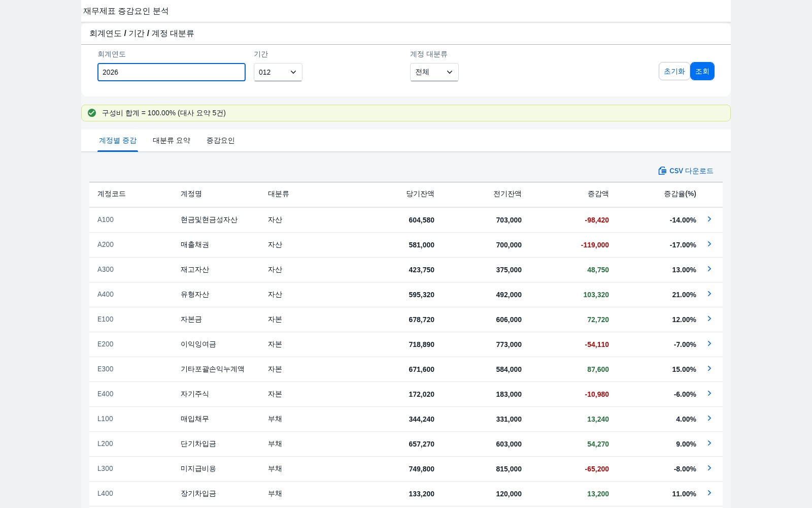Click the 당기잔액 column header

point(420,194)
